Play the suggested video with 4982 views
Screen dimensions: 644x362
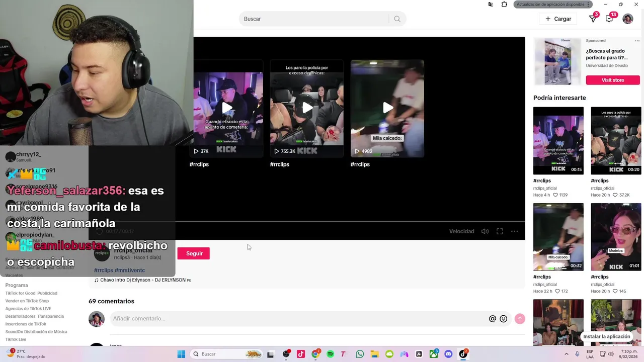(x=387, y=108)
